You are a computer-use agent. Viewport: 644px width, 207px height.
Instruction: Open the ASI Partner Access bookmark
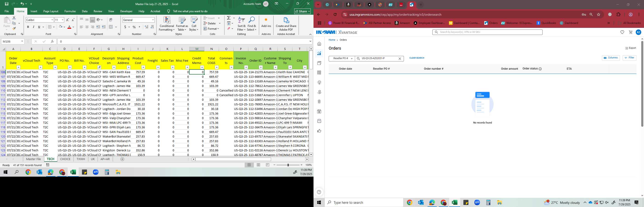[x=377, y=23]
